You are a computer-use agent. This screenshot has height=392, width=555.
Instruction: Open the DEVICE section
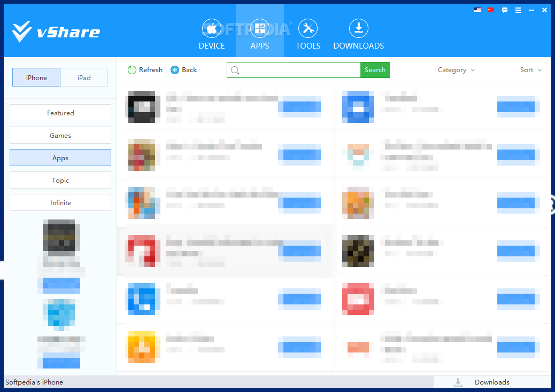212,34
